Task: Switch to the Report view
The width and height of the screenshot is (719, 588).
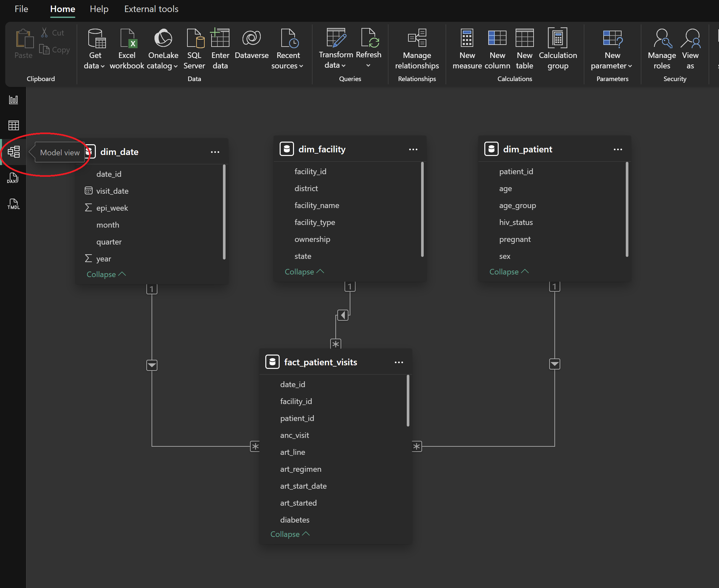Action: tap(13, 99)
